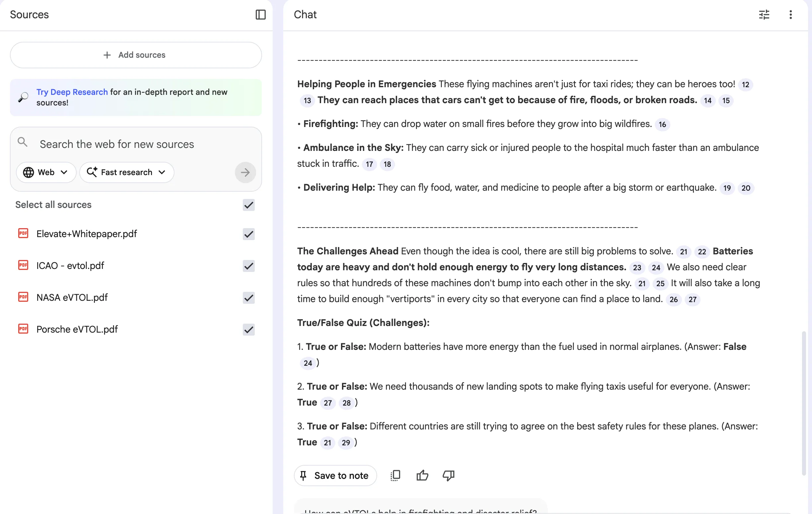
Task: Open chat configuration sliders icon
Action: click(x=764, y=15)
